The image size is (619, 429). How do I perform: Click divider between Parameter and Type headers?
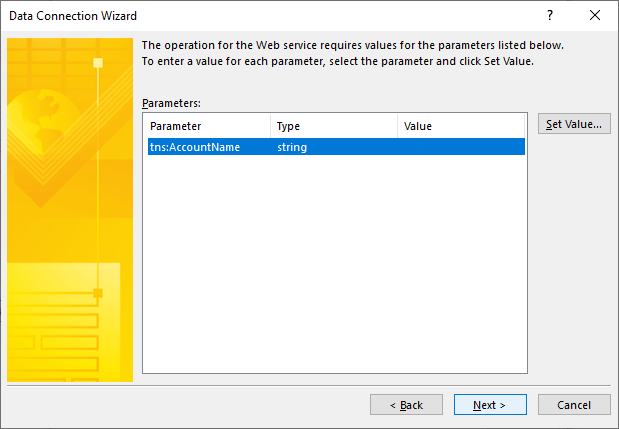point(271,127)
